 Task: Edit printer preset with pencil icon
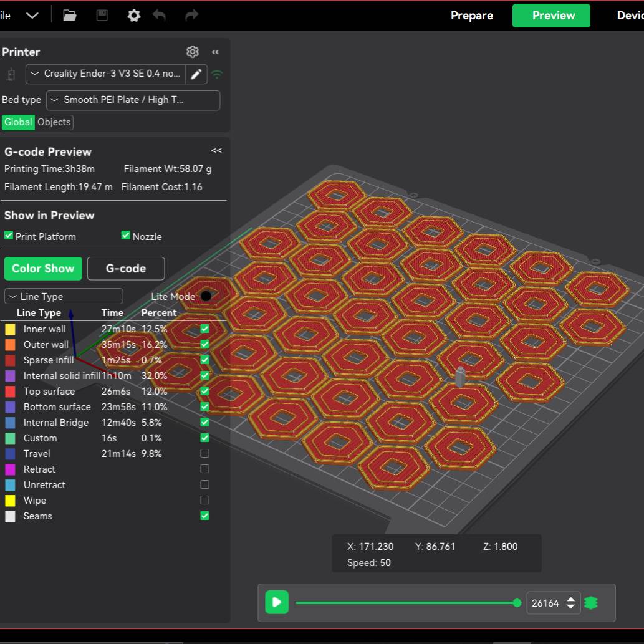click(x=196, y=74)
